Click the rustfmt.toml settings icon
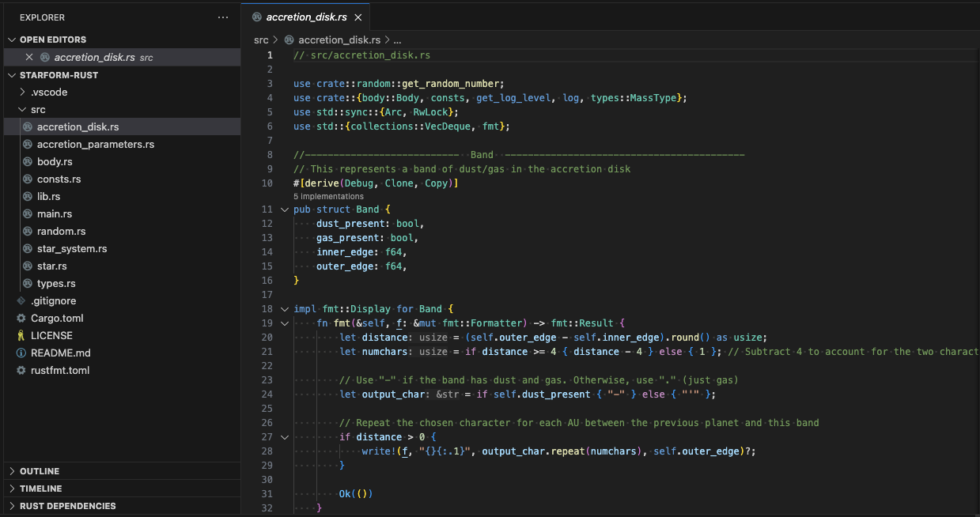The width and height of the screenshot is (980, 517). click(20, 370)
